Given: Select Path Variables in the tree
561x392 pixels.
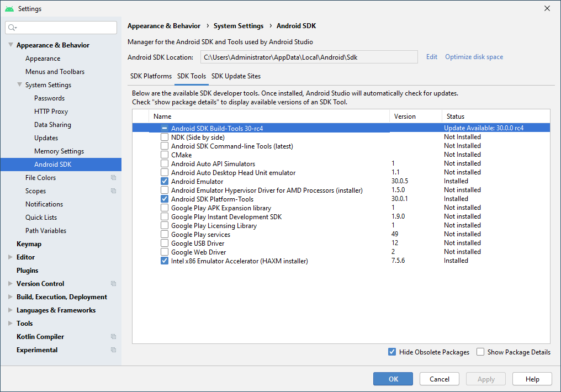Looking at the screenshot, I should (46, 231).
